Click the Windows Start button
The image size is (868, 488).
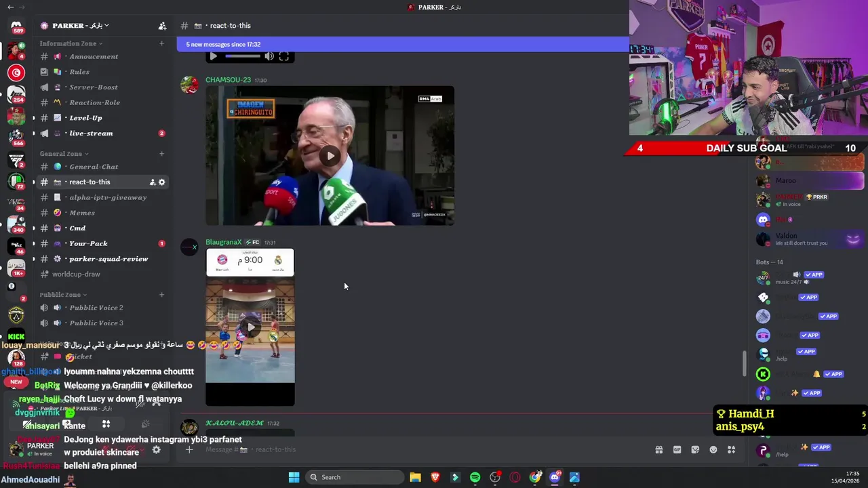pos(294,477)
